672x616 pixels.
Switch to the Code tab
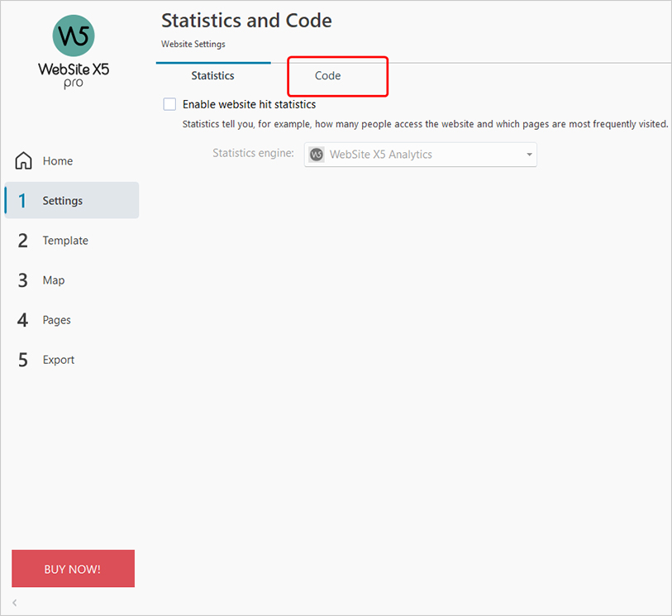pyautogui.click(x=328, y=76)
